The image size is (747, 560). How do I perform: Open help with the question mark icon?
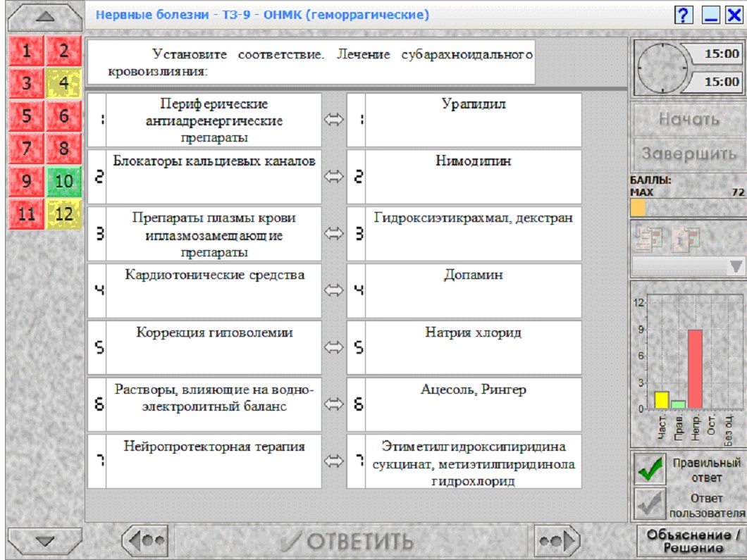684,15
